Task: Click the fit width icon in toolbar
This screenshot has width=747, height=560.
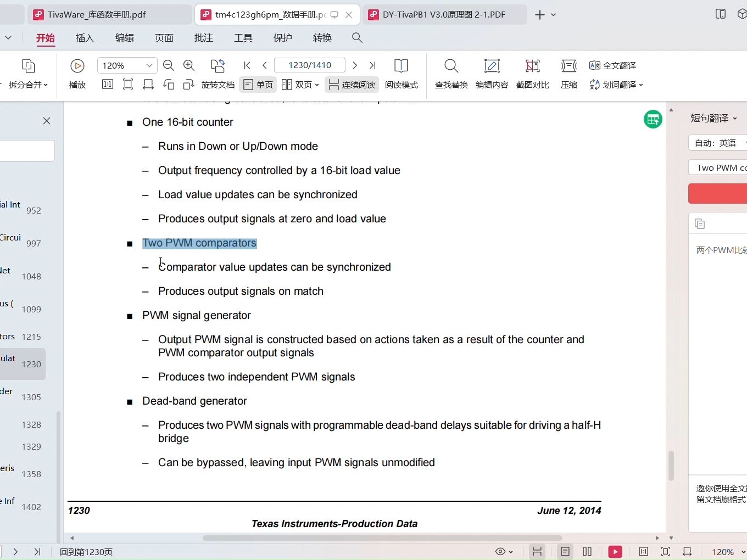Action: click(x=148, y=84)
